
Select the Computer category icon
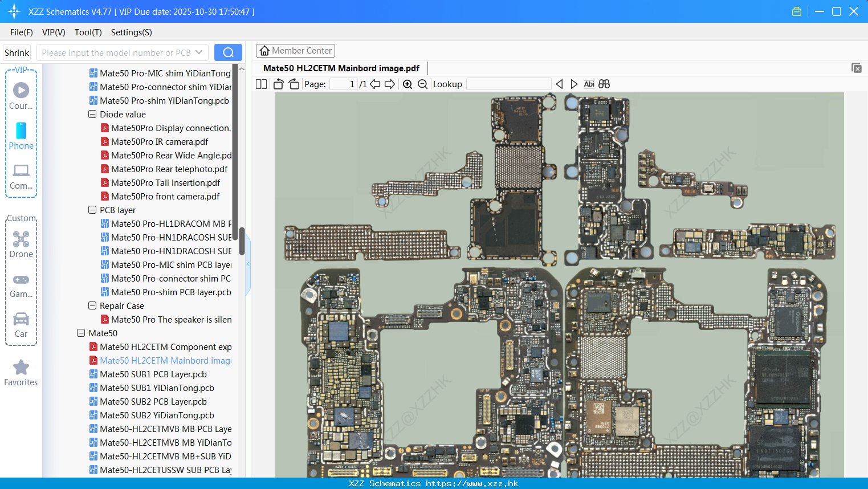[x=21, y=176]
